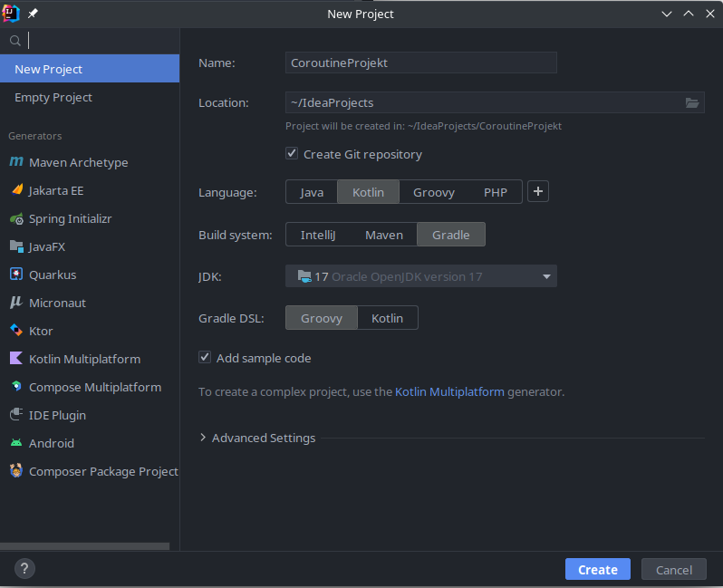Toggle the Create Git repository checkbox
The height and width of the screenshot is (588, 723).
(x=292, y=154)
